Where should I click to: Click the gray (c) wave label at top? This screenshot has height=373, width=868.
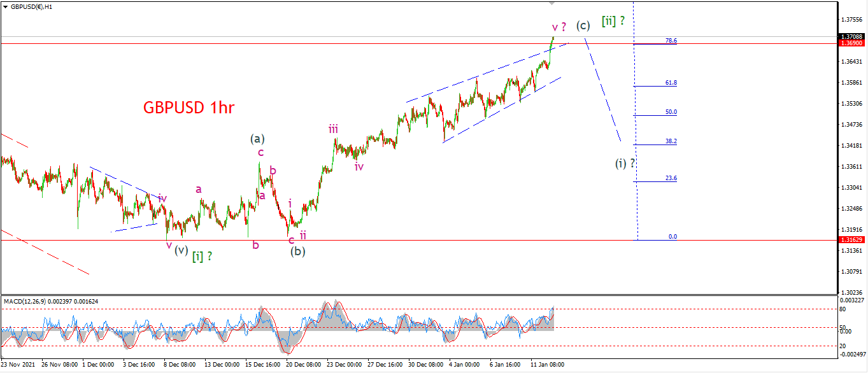583,25
